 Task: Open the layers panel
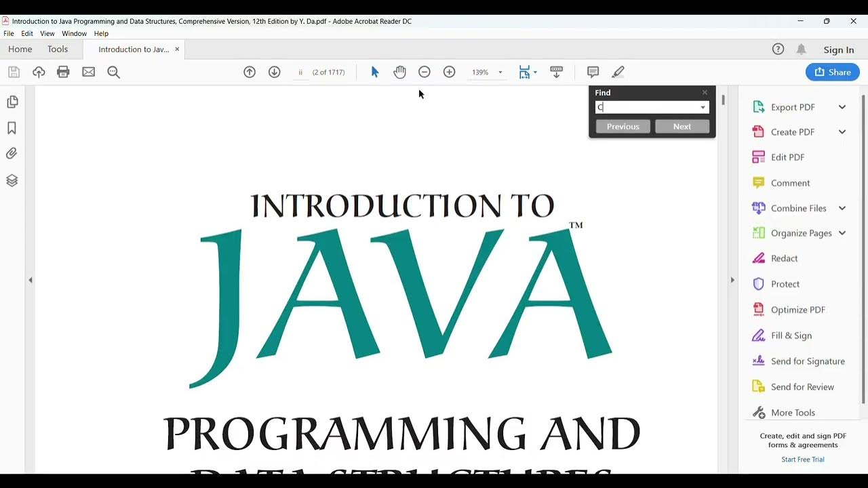coord(12,180)
